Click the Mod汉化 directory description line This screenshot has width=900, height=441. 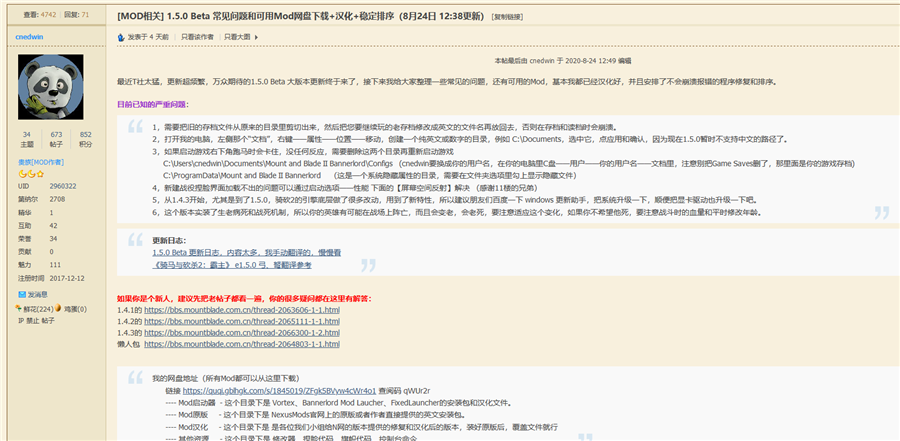362,427
